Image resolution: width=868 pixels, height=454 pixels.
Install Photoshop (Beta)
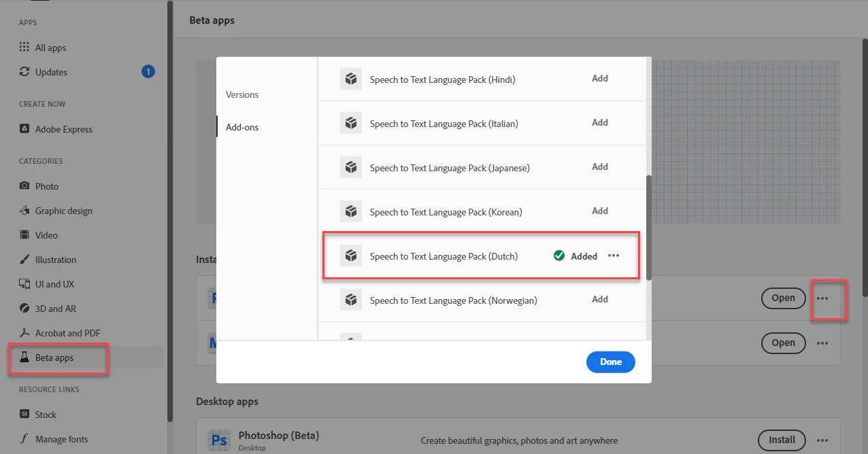[x=782, y=440]
